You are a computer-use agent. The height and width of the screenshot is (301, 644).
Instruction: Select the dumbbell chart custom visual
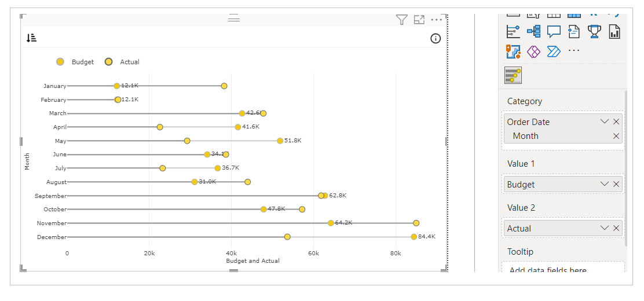pos(513,75)
